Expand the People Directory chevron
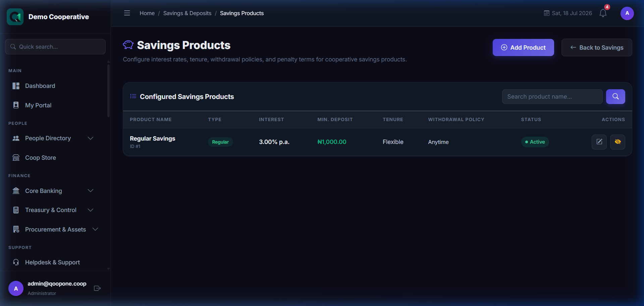644x306 pixels. 90,138
